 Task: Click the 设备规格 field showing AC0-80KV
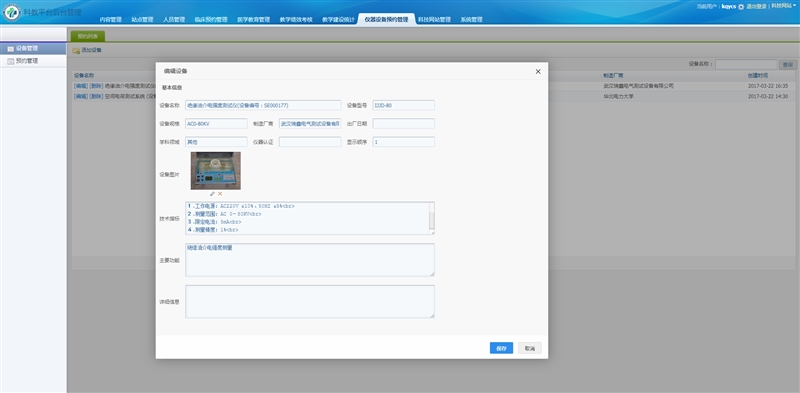(x=216, y=124)
